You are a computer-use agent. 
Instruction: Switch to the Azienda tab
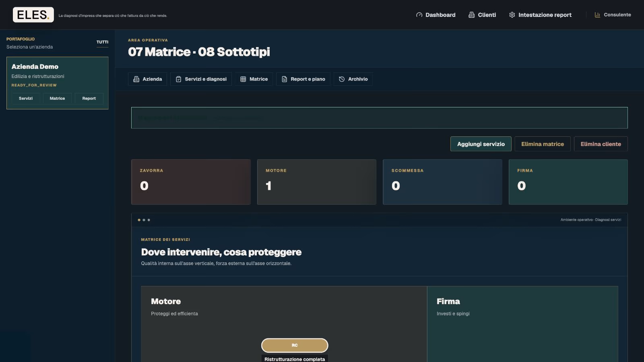click(x=147, y=79)
